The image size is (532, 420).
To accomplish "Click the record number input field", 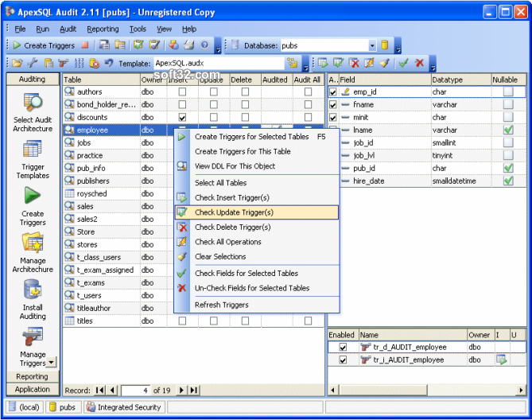I will pos(136,391).
